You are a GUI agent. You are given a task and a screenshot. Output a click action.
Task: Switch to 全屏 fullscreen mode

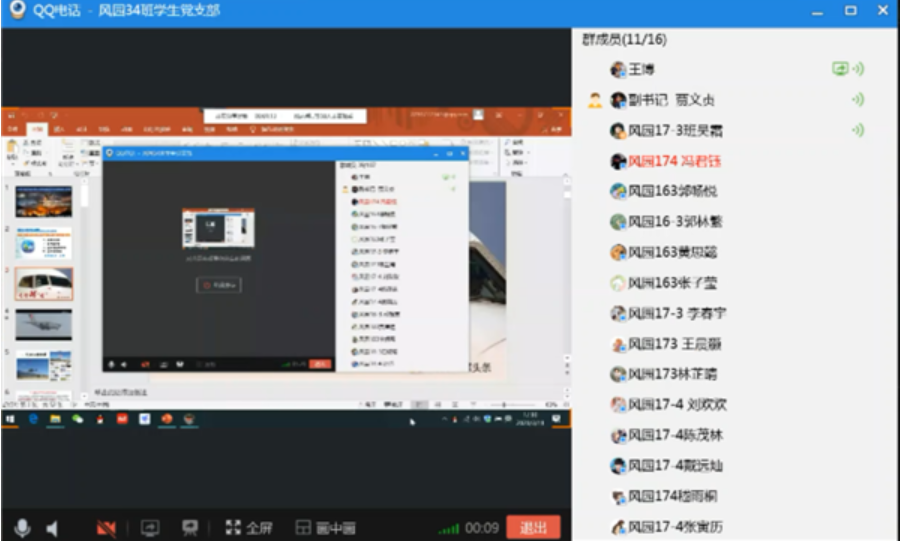coord(249,528)
